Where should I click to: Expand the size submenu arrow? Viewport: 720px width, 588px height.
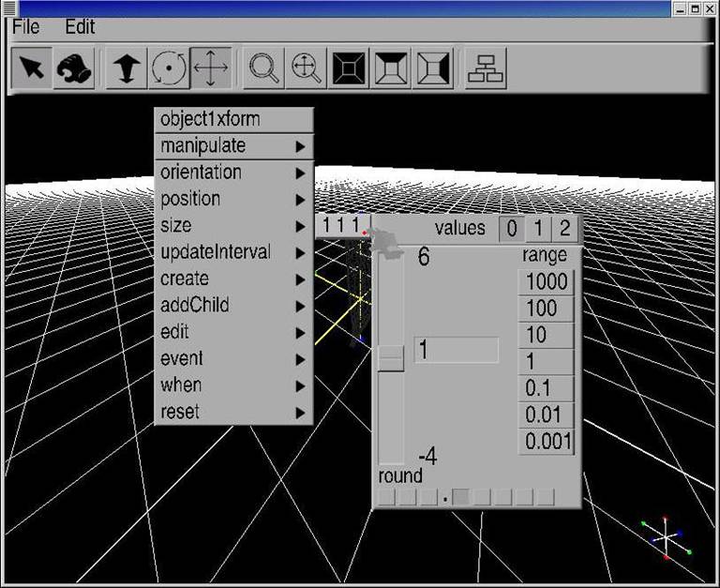tap(300, 226)
